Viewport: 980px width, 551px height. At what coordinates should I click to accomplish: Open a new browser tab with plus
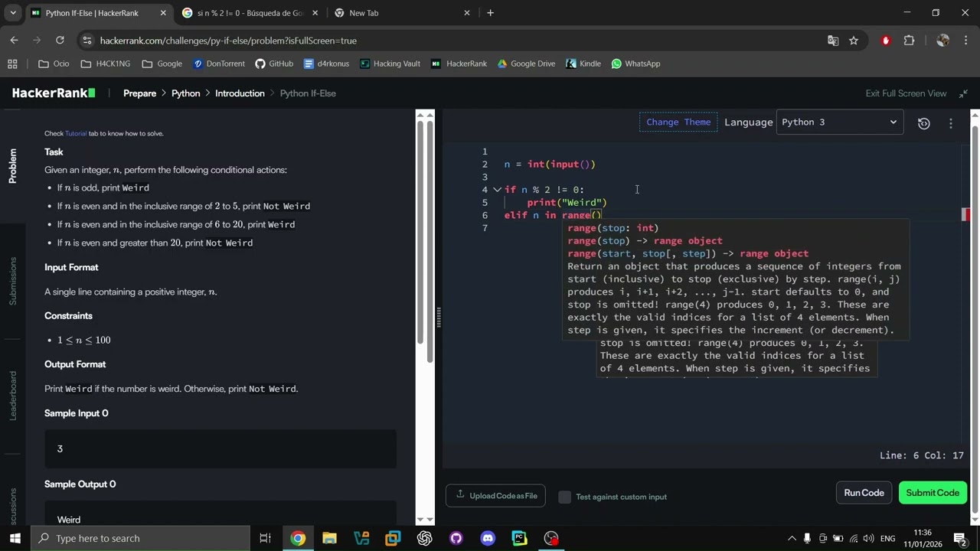click(x=490, y=13)
